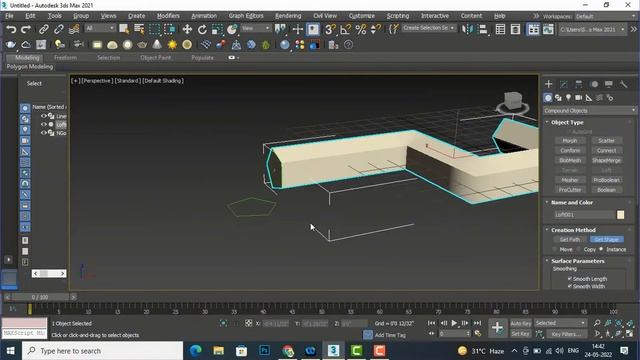
Task: Select the Unlink Selection tool
Action: point(58,29)
